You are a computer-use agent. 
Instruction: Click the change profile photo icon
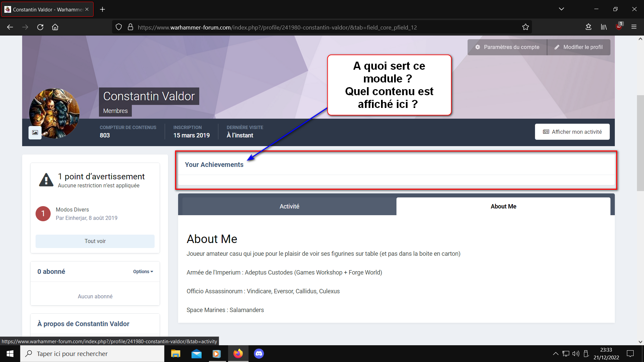pyautogui.click(x=35, y=132)
